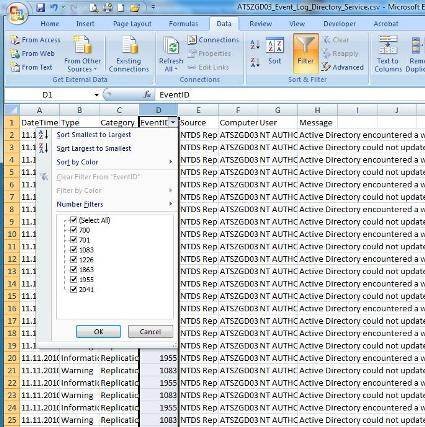Uncheck the 1955 event ID checkbox
The width and height of the screenshot is (425, 427).
point(74,279)
